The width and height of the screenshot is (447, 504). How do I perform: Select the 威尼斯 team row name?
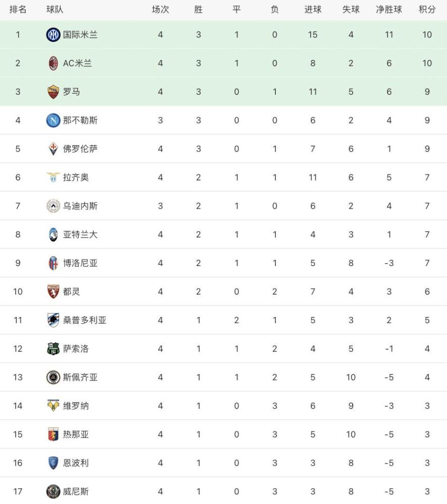coord(76,491)
